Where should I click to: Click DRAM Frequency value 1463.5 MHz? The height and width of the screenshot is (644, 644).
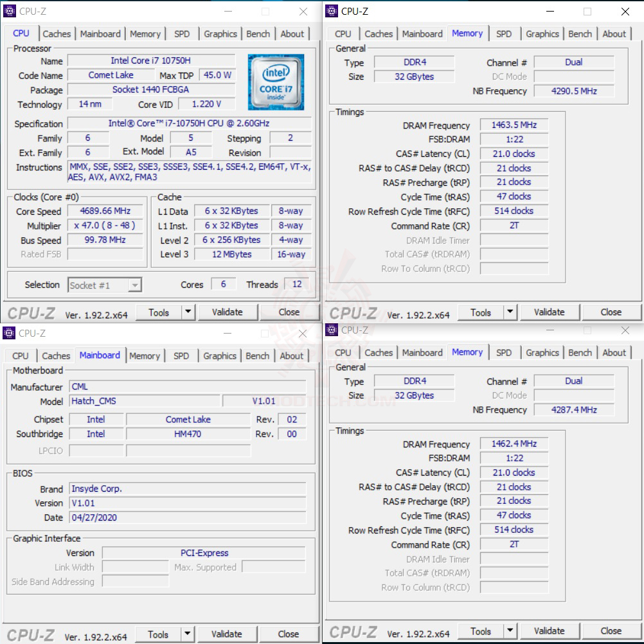coord(514,125)
